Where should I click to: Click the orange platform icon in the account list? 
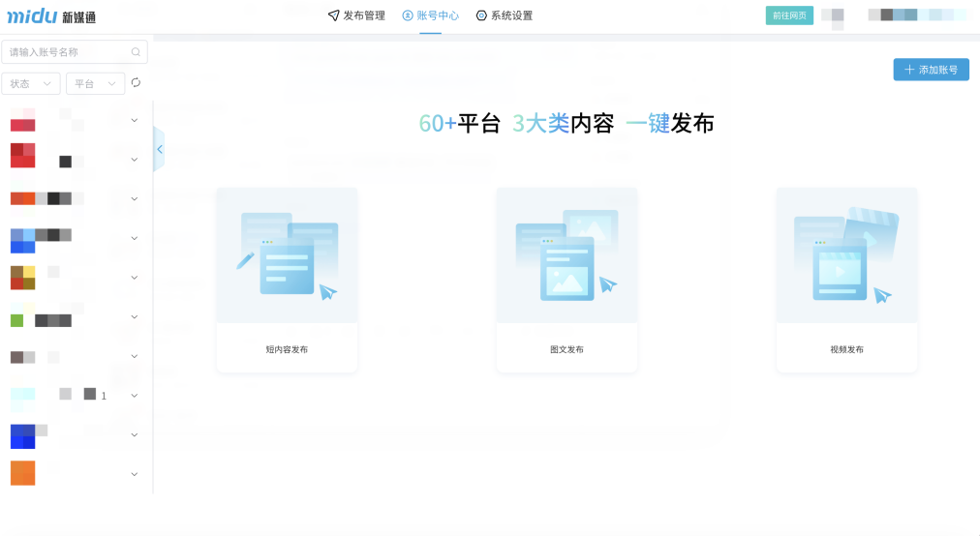(x=22, y=473)
